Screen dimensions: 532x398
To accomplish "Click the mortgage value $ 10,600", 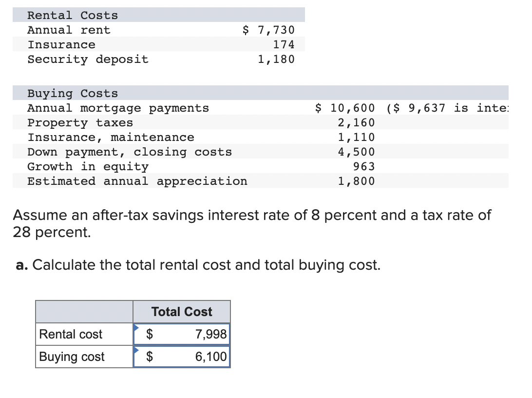I will [x=345, y=108].
